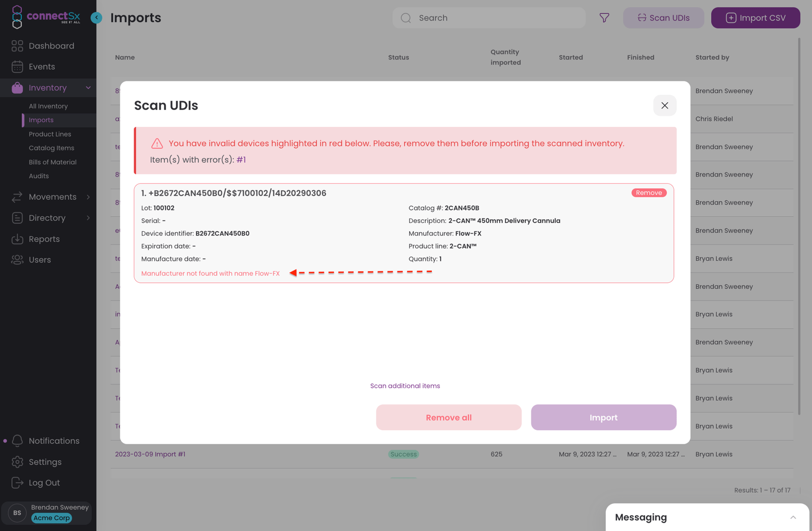812x531 pixels.
Task: Click inside the Search field
Action: (x=489, y=17)
